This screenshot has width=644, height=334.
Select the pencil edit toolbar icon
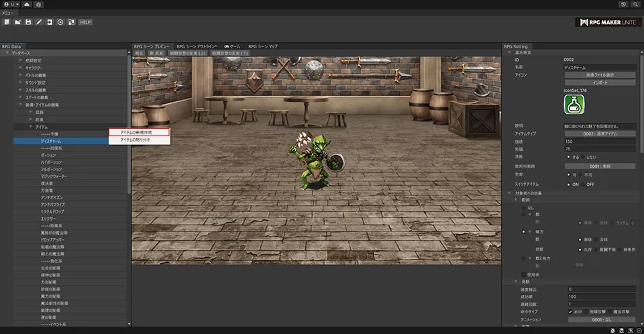pyautogui.click(x=39, y=22)
